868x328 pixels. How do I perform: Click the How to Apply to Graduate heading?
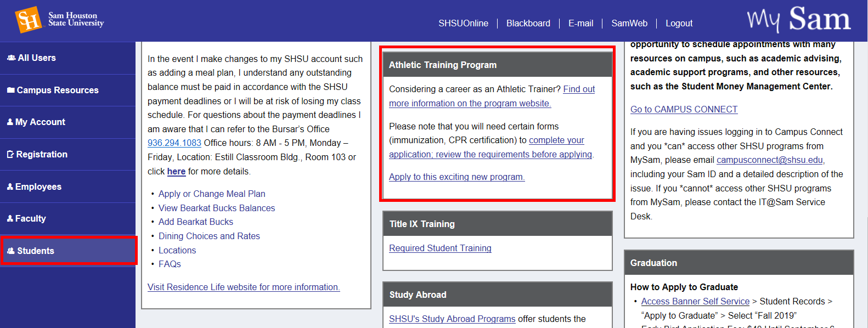point(684,287)
